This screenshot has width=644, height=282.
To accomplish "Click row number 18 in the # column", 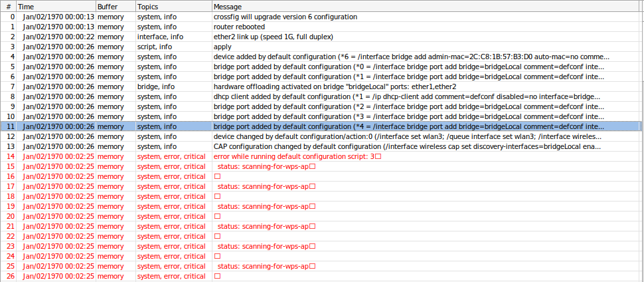I will tap(11, 196).
